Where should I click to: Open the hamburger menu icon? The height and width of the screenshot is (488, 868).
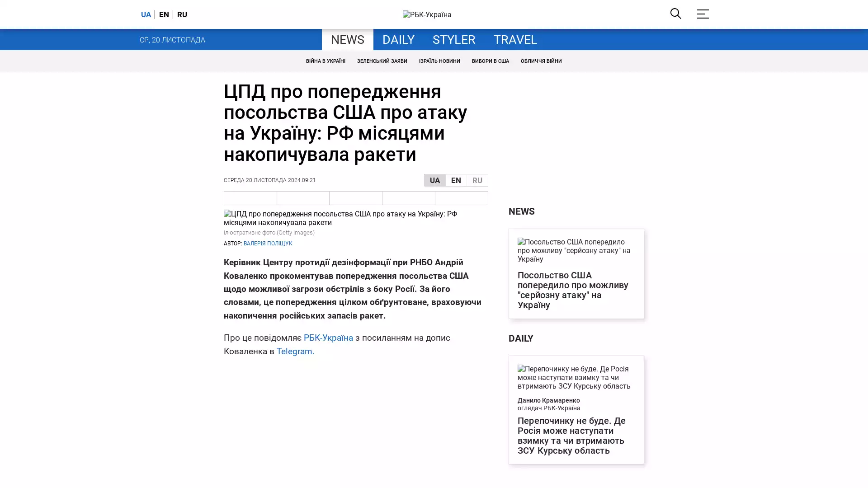tap(703, 14)
